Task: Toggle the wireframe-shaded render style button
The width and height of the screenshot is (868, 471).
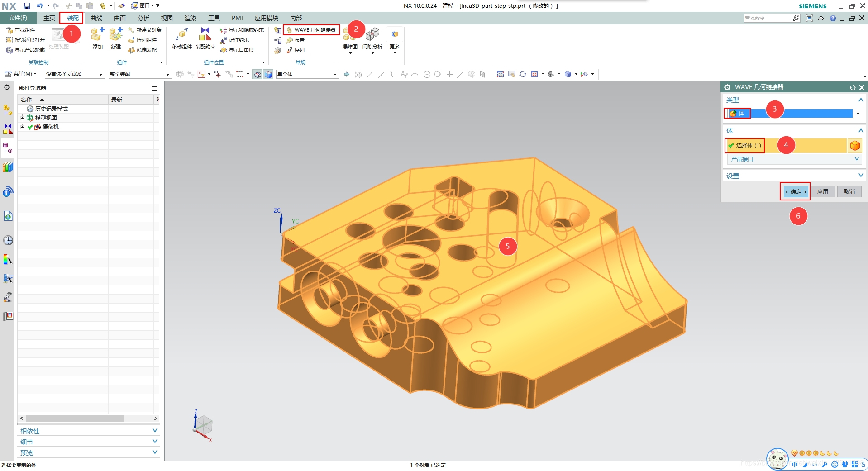Action: click(x=258, y=74)
